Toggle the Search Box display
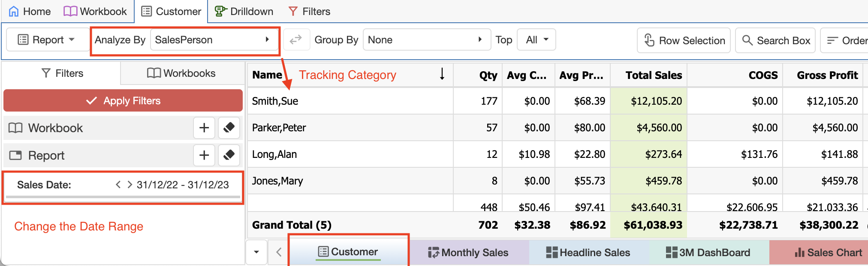The width and height of the screenshot is (868, 266). (x=775, y=40)
